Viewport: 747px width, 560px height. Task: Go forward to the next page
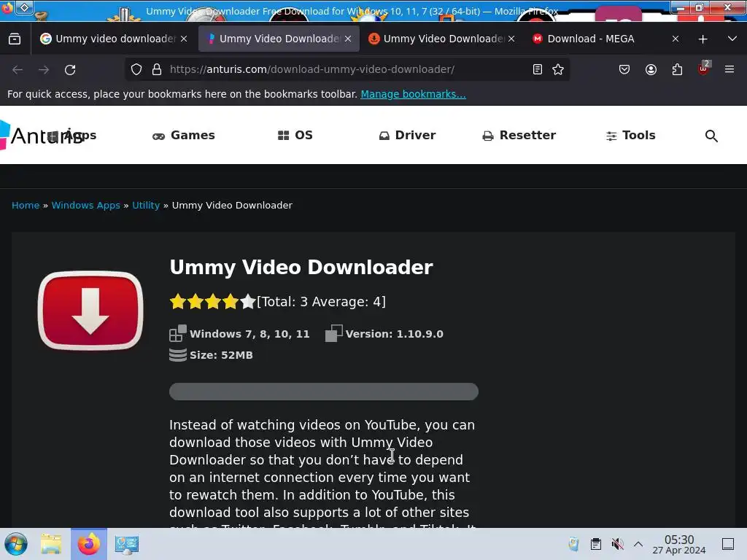tap(44, 69)
